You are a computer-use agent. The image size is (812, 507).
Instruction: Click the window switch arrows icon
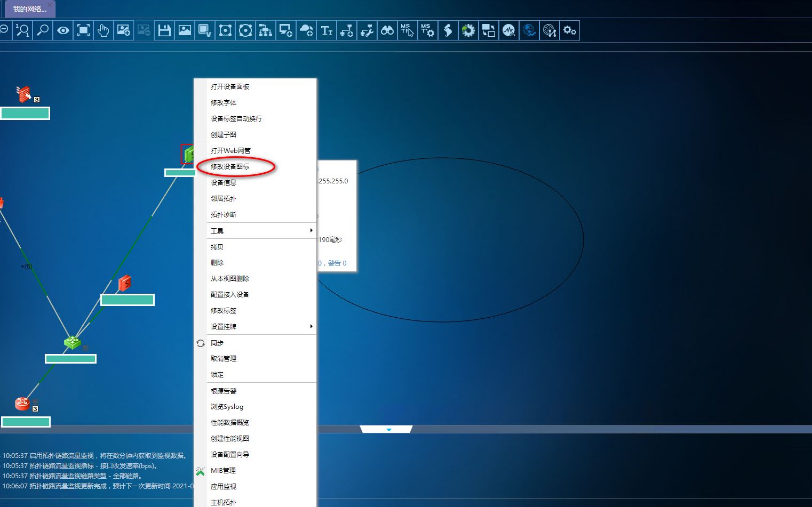pyautogui.click(x=489, y=30)
